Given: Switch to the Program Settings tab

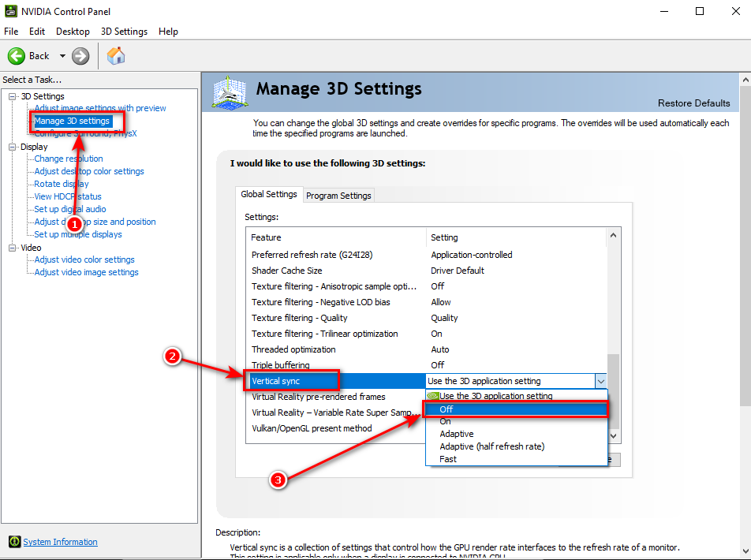Looking at the screenshot, I should [x=338, y=196].
